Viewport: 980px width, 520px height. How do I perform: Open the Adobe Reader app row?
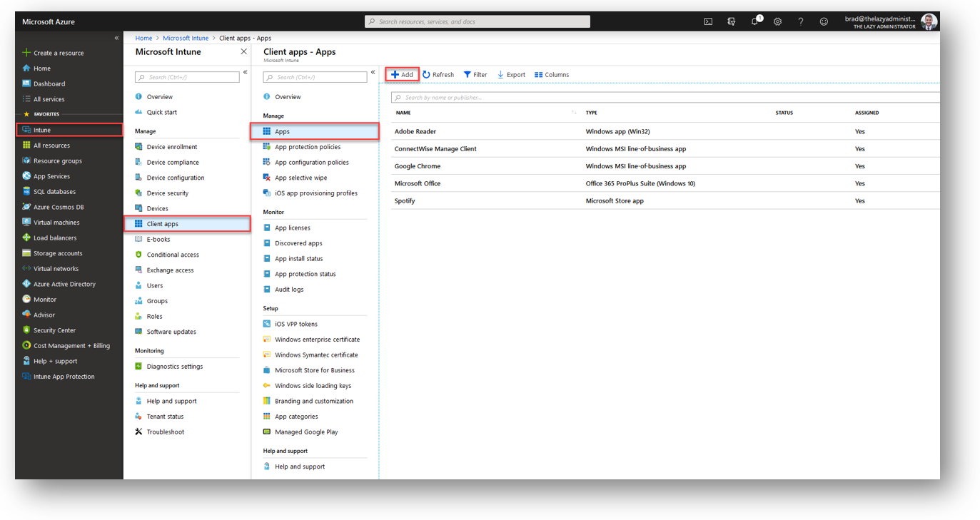665,131
